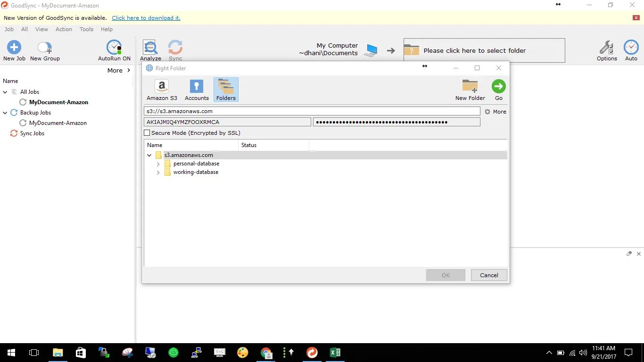Viewport: 644px width, 362px height.
Task: Click the volume icon in the system tray
Action: coord(583,353)
